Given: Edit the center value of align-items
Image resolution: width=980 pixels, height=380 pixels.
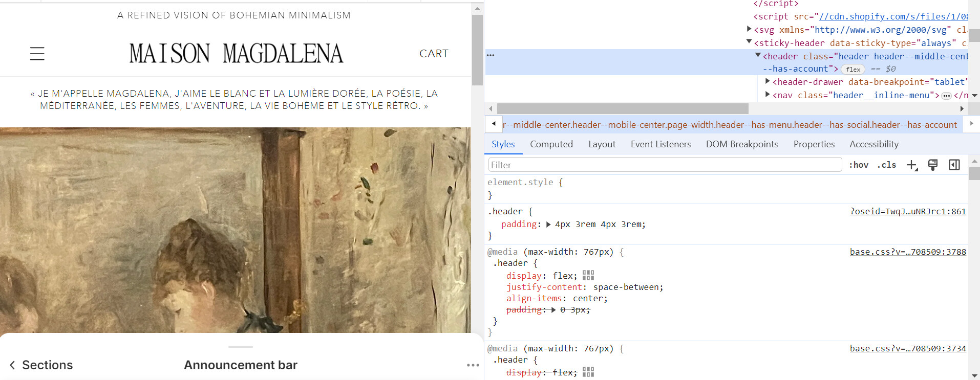Looking at the screenshot, I should (588, 298).
